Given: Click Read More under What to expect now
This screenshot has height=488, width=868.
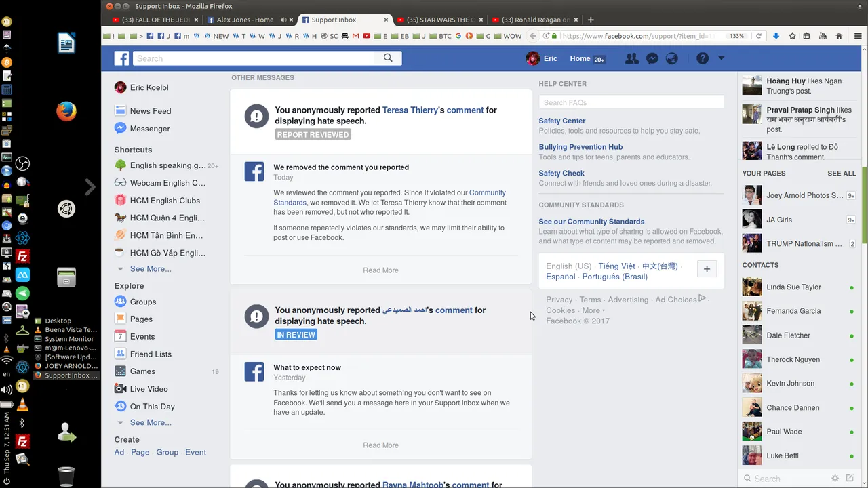Looking at the screenshot, I should point(380,445).
